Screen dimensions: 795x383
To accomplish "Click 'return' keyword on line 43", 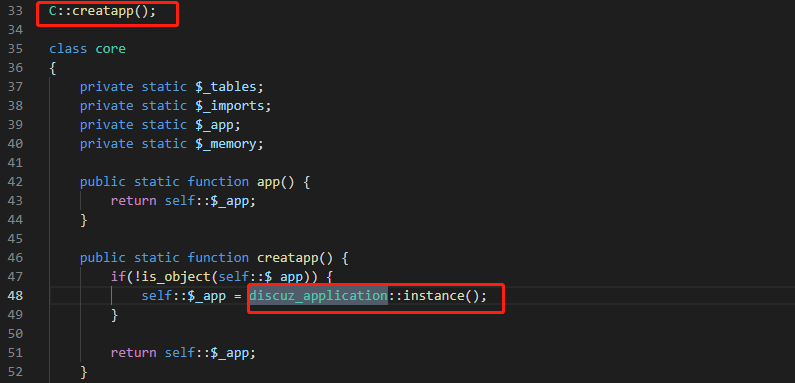I will click(x=133, y=200).
